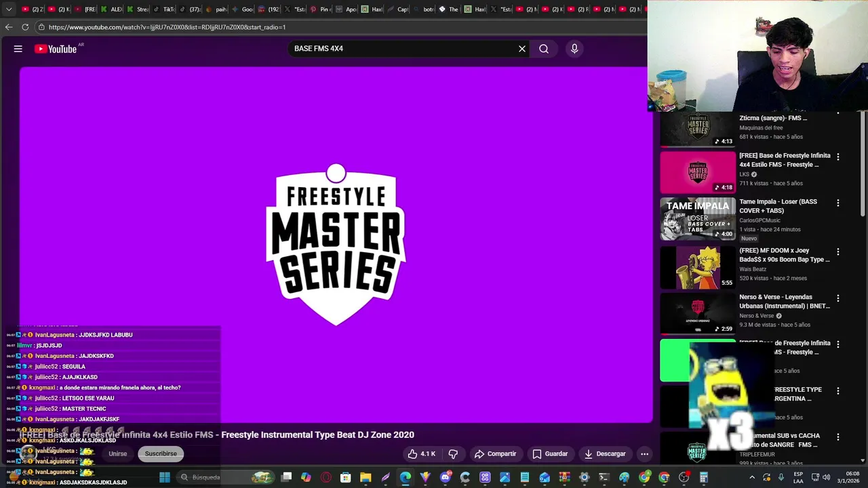The image size is (868, 488).
Task: Open the 4:18 pink FMS thumbnail
Action: (x=698, y=172)
